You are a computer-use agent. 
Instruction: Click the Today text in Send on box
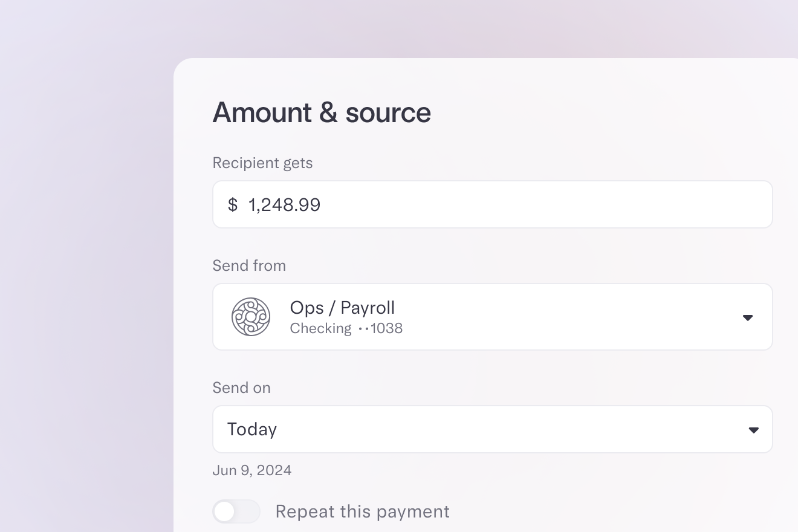pos(252,429)
